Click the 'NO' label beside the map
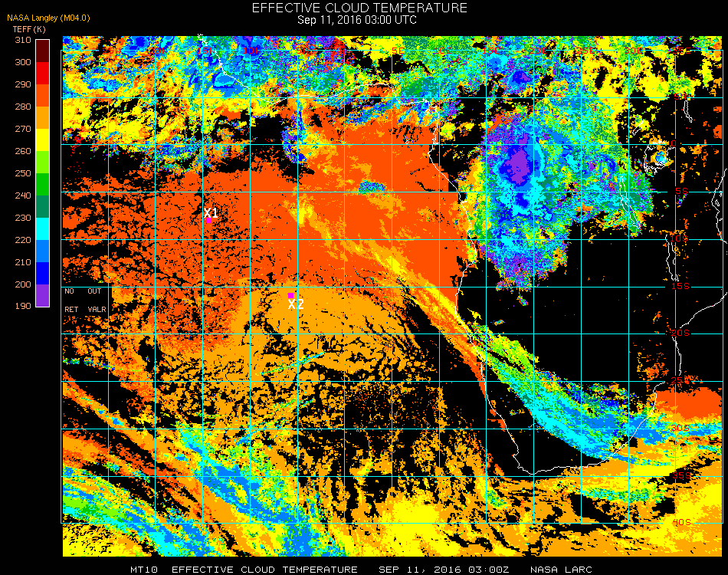This screenshot has height=575, width=728. pos(69,291)
